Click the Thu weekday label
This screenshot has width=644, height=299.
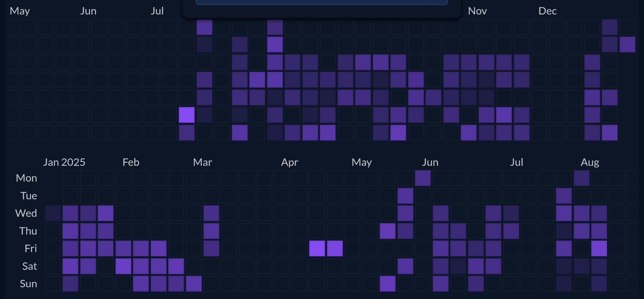[x=28, y=231]
